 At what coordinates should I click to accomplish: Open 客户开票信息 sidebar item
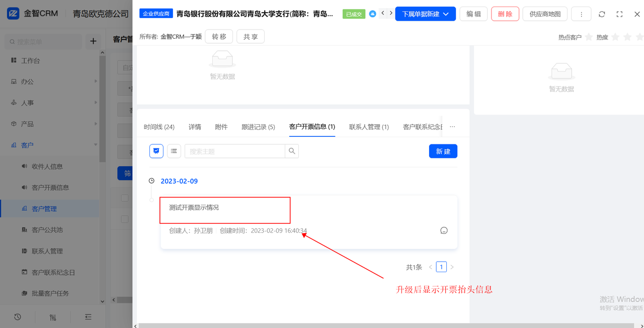click(50, 188)
